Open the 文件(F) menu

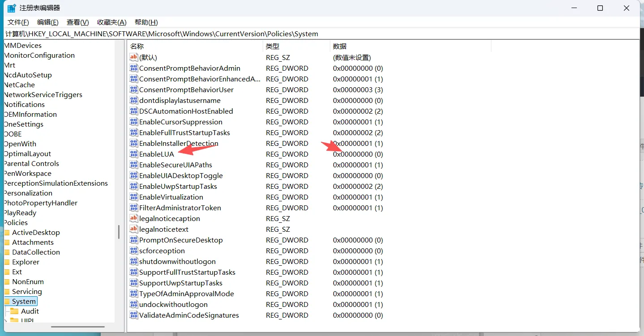click(18, 22)
